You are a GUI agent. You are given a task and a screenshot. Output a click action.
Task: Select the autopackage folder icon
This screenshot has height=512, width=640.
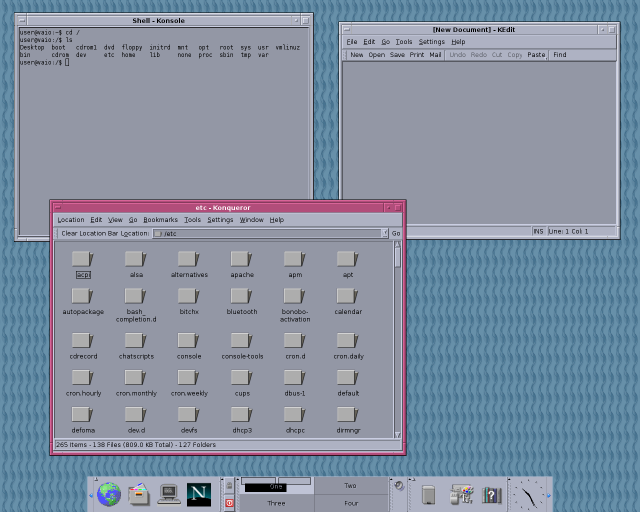coord(83,296)
